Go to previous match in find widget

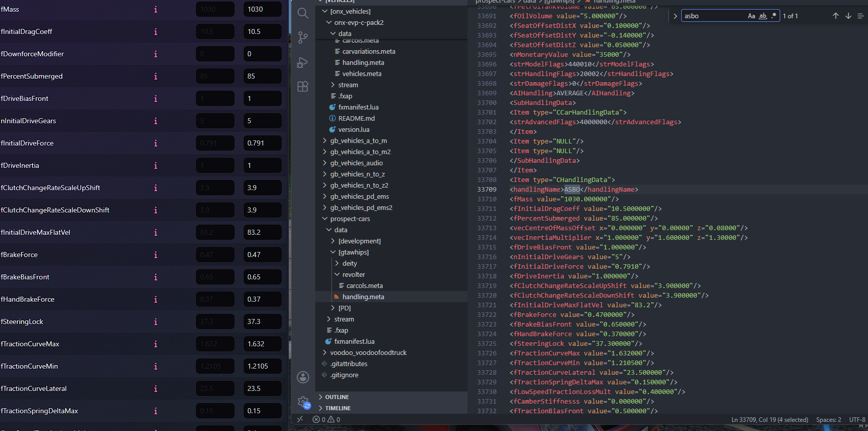[x=836, y=16]
